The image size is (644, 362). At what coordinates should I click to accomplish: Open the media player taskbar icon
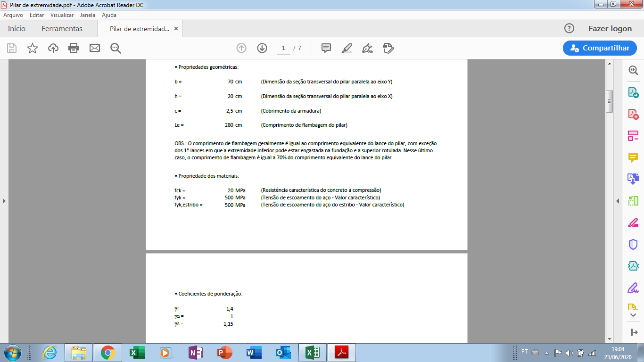pos(166,353)
